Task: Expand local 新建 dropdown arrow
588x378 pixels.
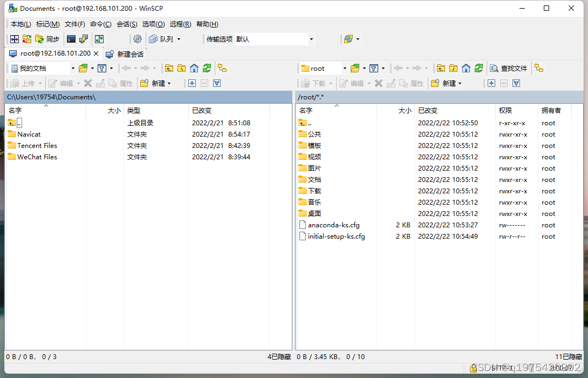Action: tap(169, 83)
